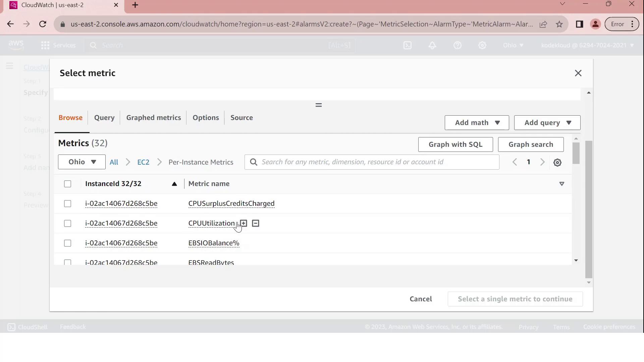The width and height of the screenshot is (644, 362).
Task: Bookmark this page with star icon
Action: [559, 24]
